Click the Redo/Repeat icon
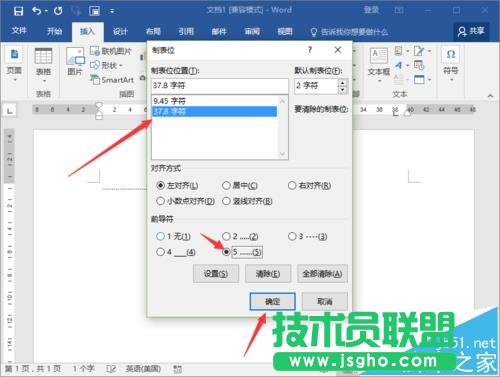This screenshot has height=377, width=500. pos(58,11)
